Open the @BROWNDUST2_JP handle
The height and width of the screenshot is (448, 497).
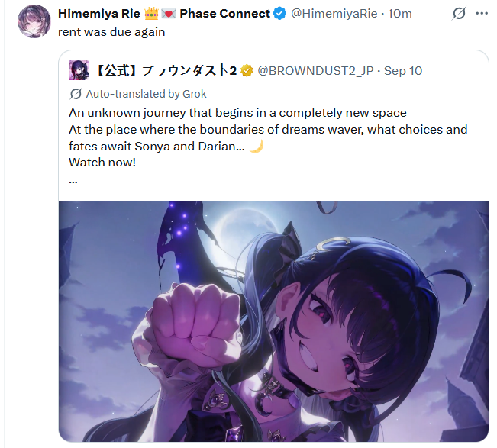pyautogui.click(x=315, y=71)
